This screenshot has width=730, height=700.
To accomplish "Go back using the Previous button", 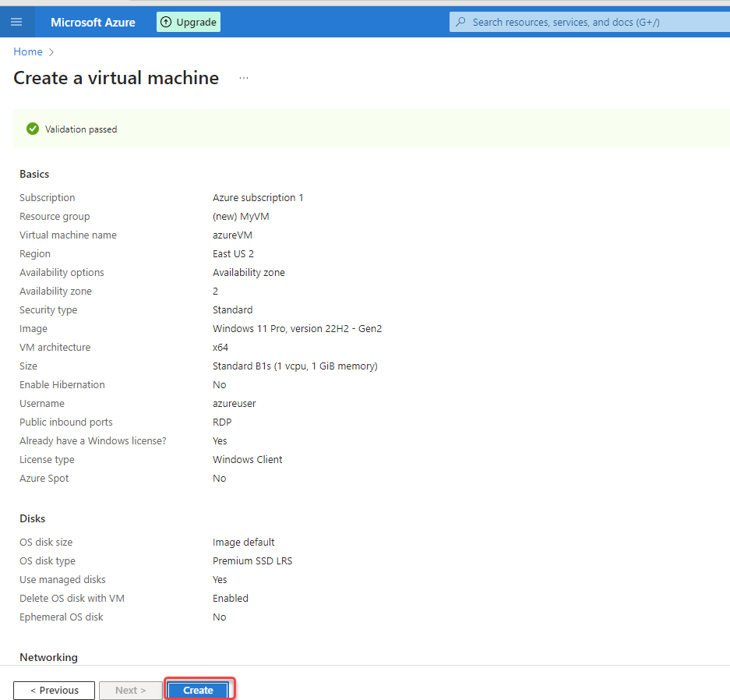I will [54, 690].
